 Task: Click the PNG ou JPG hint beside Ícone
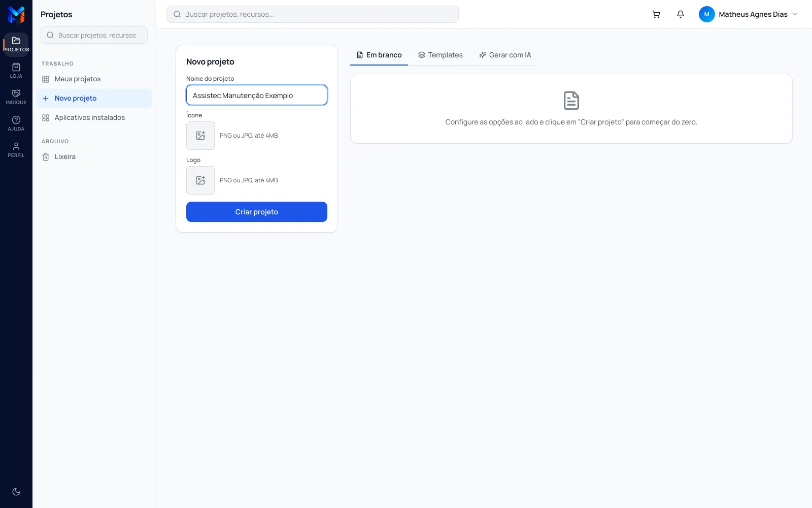tap(249, 136)
